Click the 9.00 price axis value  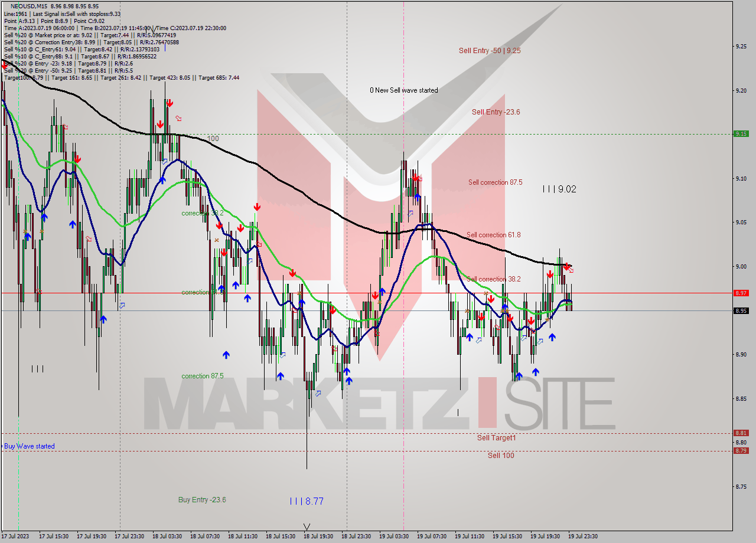point(742,266)
